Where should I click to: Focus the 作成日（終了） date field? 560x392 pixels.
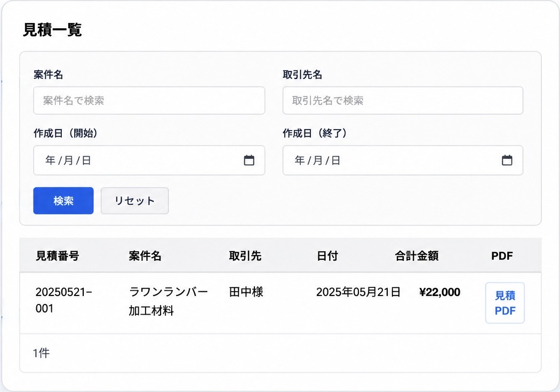click(403, 161)
